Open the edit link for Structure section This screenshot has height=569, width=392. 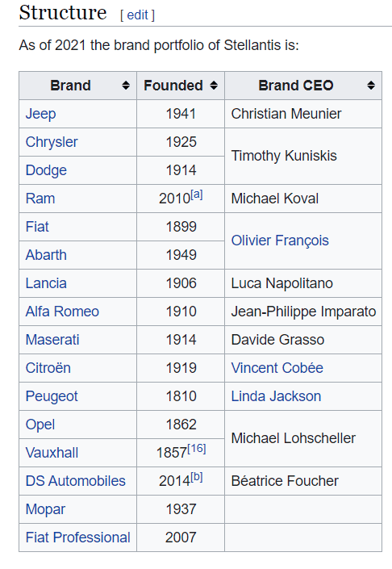click(137, 15)
